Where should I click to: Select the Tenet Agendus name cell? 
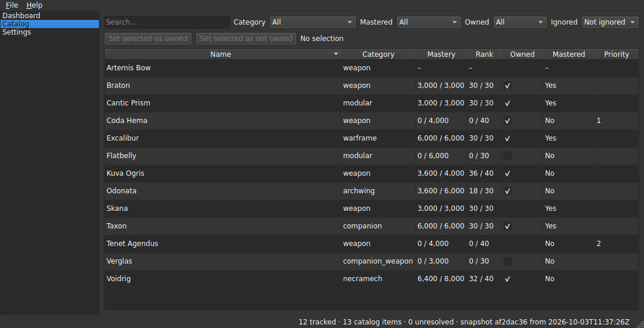(222, 244)
